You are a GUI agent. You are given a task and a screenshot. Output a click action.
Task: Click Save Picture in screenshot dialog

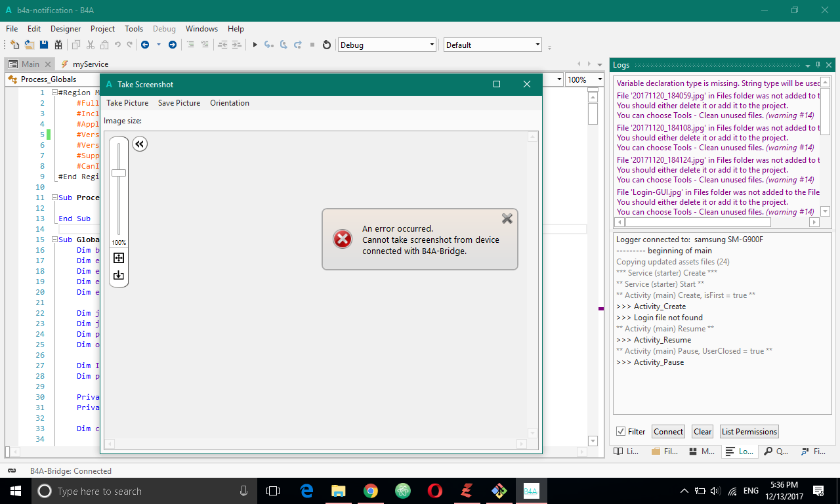point(179,103)
